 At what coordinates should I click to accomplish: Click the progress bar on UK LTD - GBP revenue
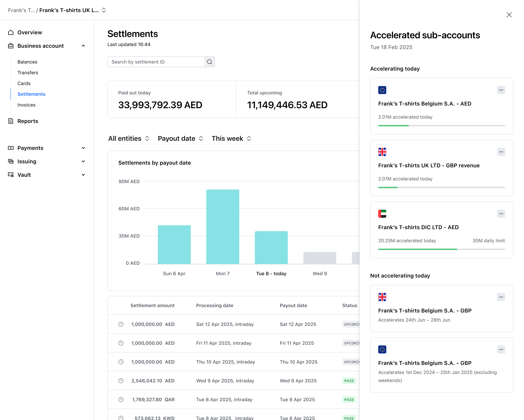tap(441, 187)
